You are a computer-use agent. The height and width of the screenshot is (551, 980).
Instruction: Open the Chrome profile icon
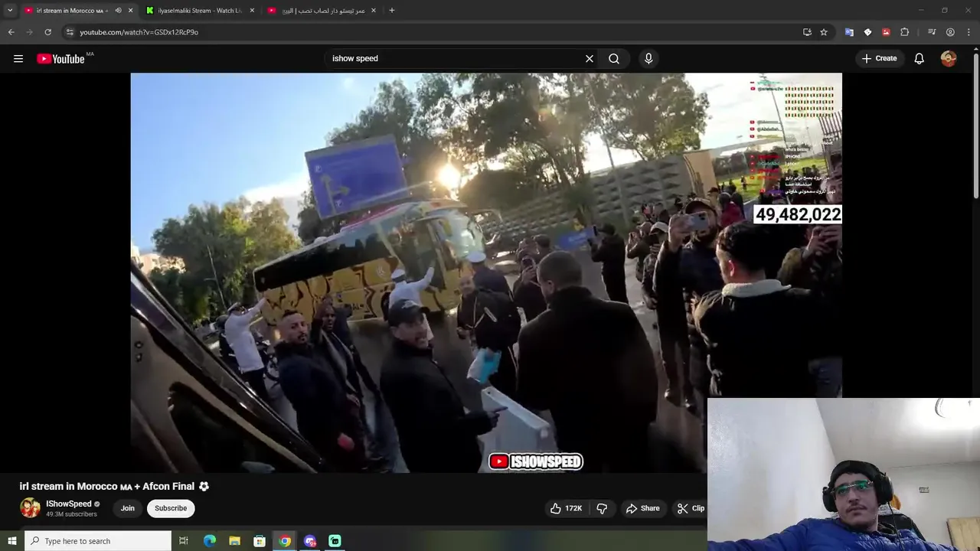tap(950, 32)
